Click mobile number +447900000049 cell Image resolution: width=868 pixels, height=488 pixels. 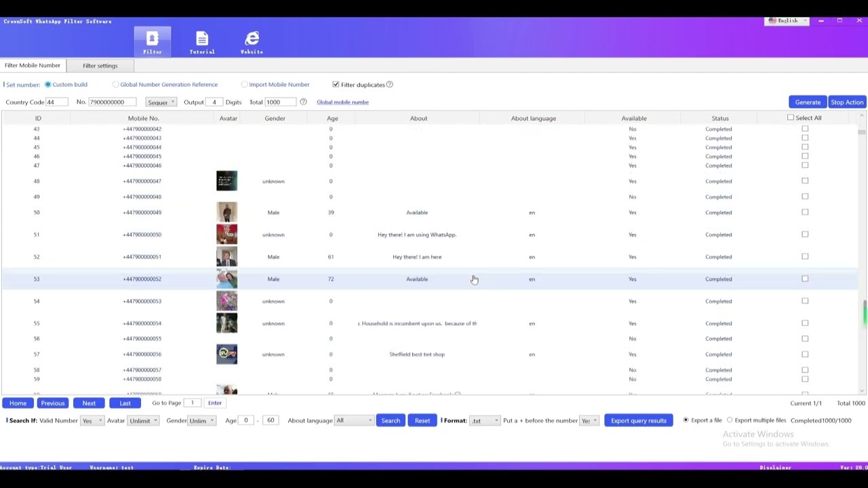[142, 212]
